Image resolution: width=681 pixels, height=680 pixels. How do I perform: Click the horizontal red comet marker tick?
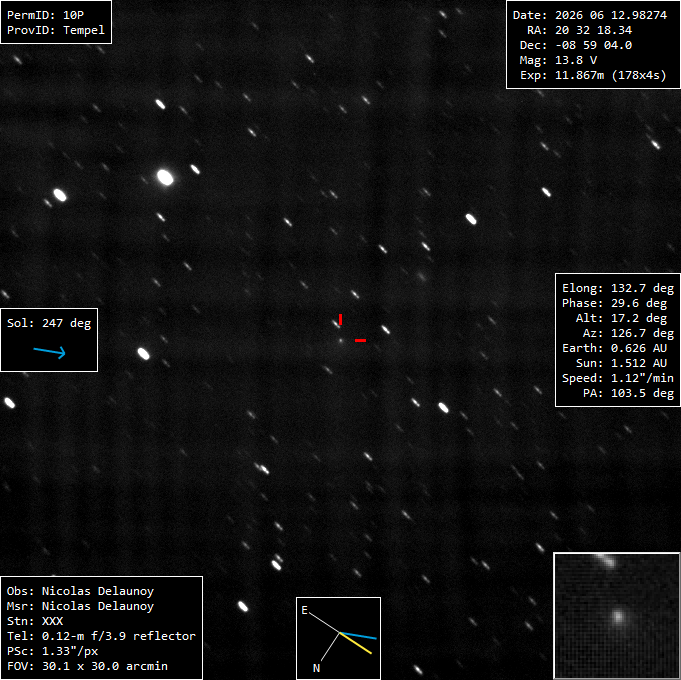click(360, 340)
